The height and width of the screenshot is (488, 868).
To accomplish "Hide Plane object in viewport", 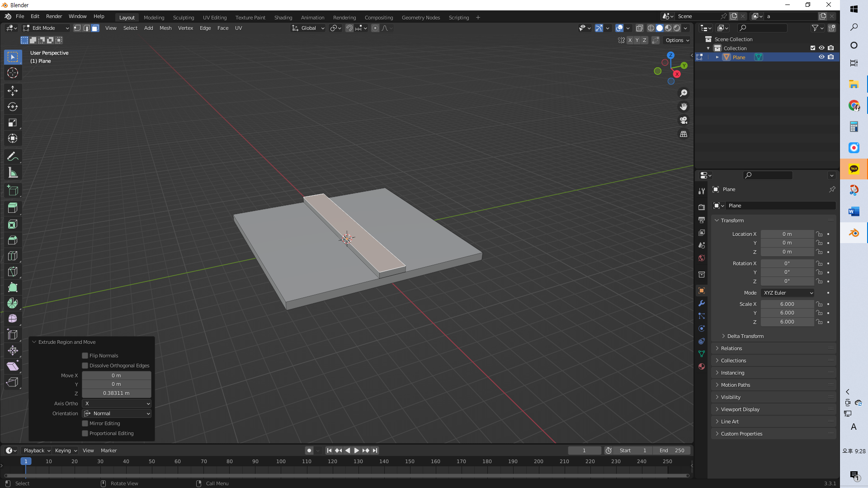I will point(821,57).
